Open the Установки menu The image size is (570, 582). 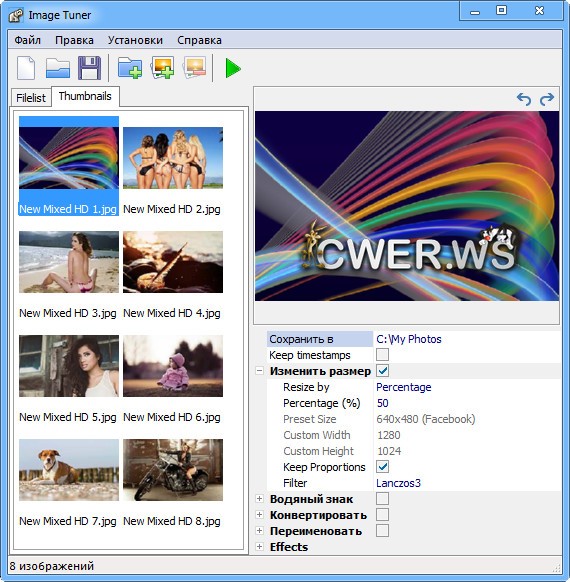tap(135, 40)
